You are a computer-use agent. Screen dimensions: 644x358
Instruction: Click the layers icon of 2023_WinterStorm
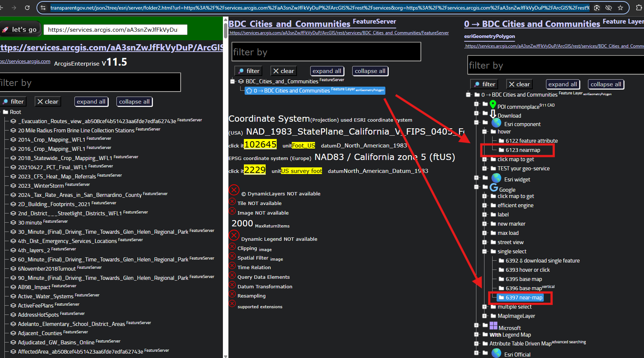click(x=13, y=186)
